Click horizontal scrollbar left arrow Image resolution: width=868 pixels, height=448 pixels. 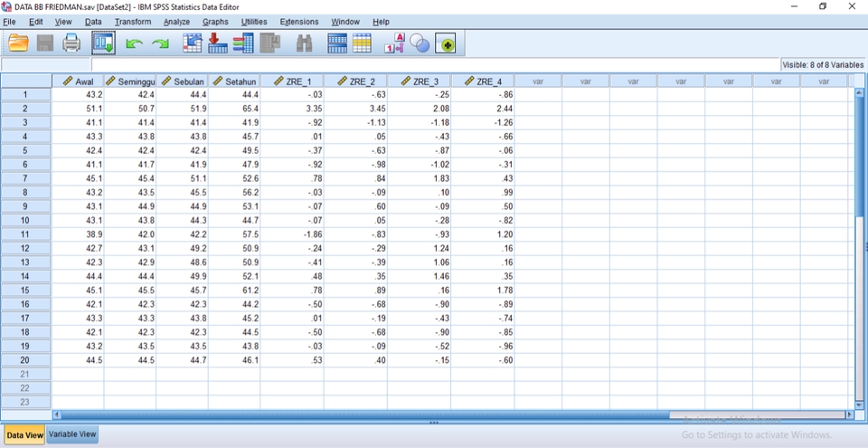56,415
